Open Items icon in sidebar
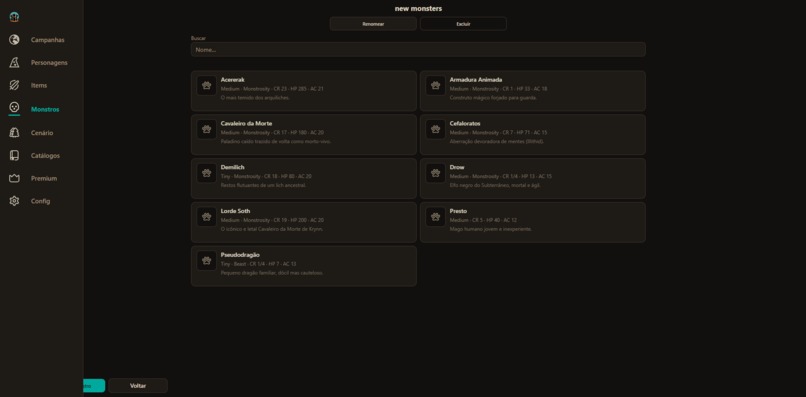 tap(14, 85)
